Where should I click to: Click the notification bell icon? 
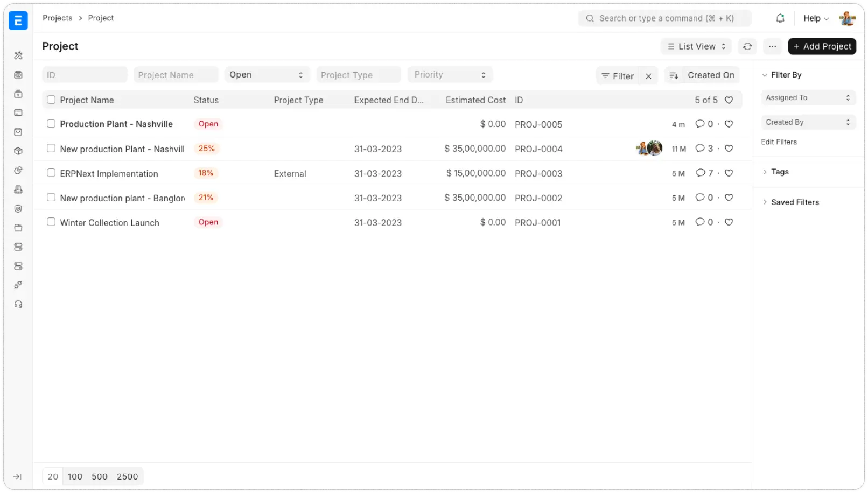pyautogui.click(x=779, y=18)
